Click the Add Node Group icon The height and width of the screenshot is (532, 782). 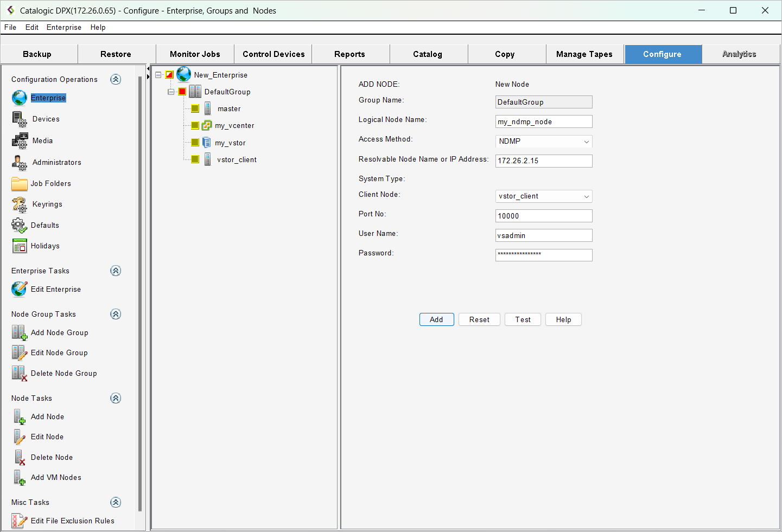pos(20,332)
